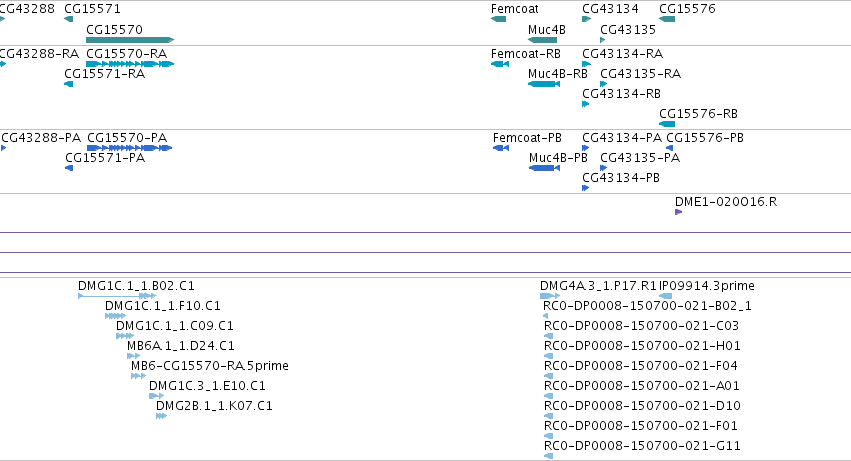Select the RC0-DP0008-150700-021-A01 label
The width and height of the screenshot is (851, 461).
point(642,386)
